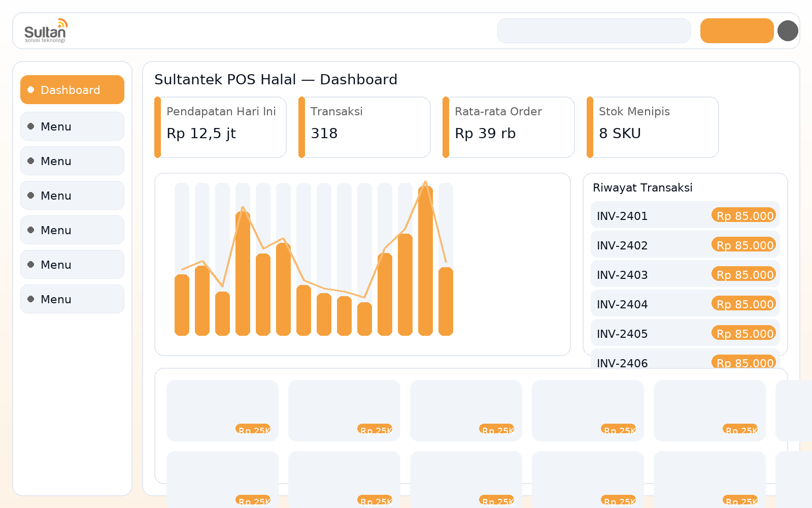Image resolution: width=812 pixels, height=508 pixels.
Task: View the Rata-rata Order stat card
Action: click(x=509, y=127)
